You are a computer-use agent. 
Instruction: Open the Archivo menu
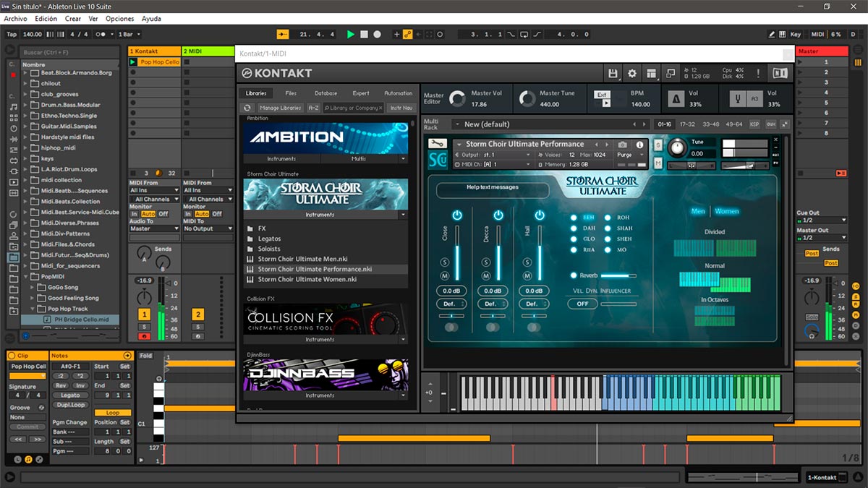pos(16,19)
